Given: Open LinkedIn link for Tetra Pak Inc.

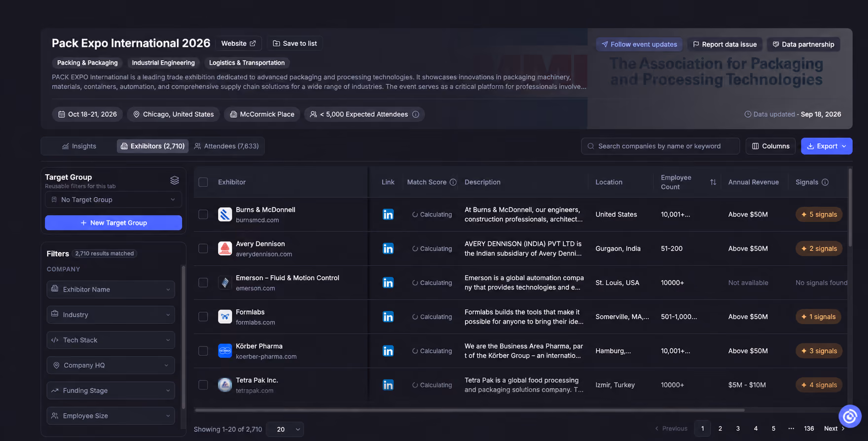Looking at the screenshot, I should 388,385.
